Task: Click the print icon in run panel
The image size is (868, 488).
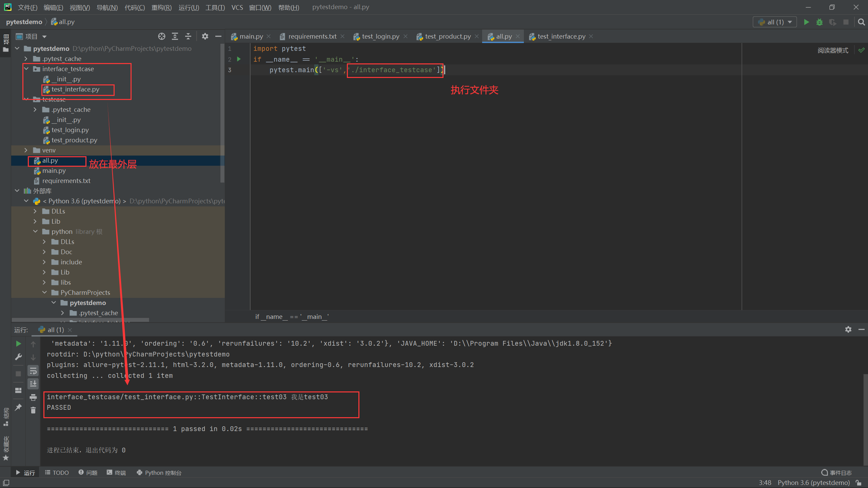Action: point(33,397)
